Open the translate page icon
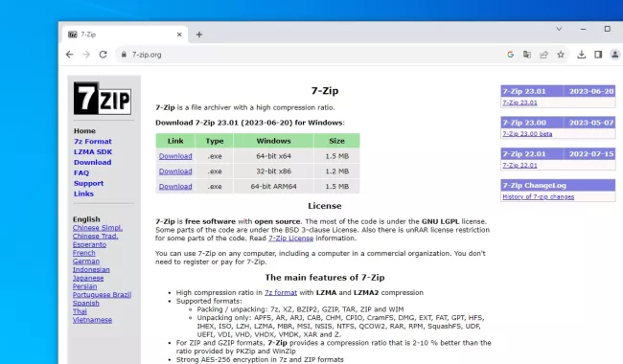 pos(527,55)
